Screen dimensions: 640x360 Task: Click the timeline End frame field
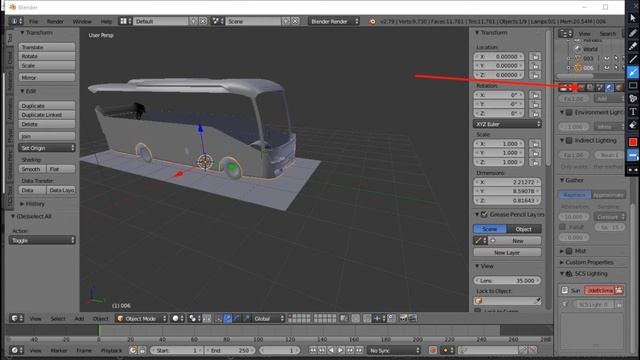click(x=230, y=350)
